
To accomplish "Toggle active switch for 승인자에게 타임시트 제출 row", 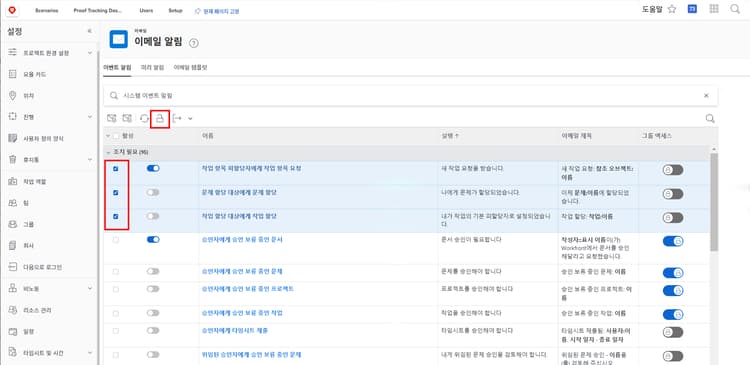I will click(x=153, y=331).
